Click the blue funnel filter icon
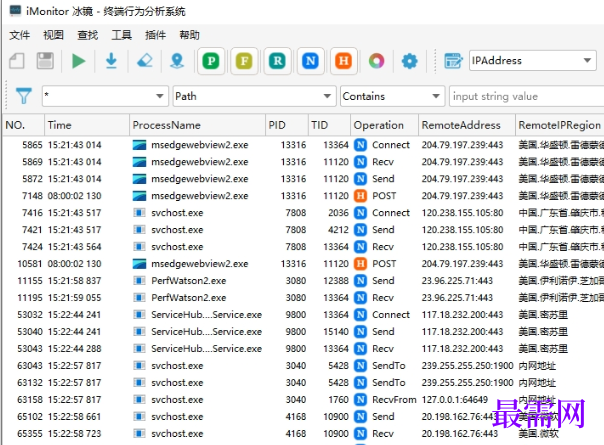This screenshot has width=604, height=445. pos(23,96)
